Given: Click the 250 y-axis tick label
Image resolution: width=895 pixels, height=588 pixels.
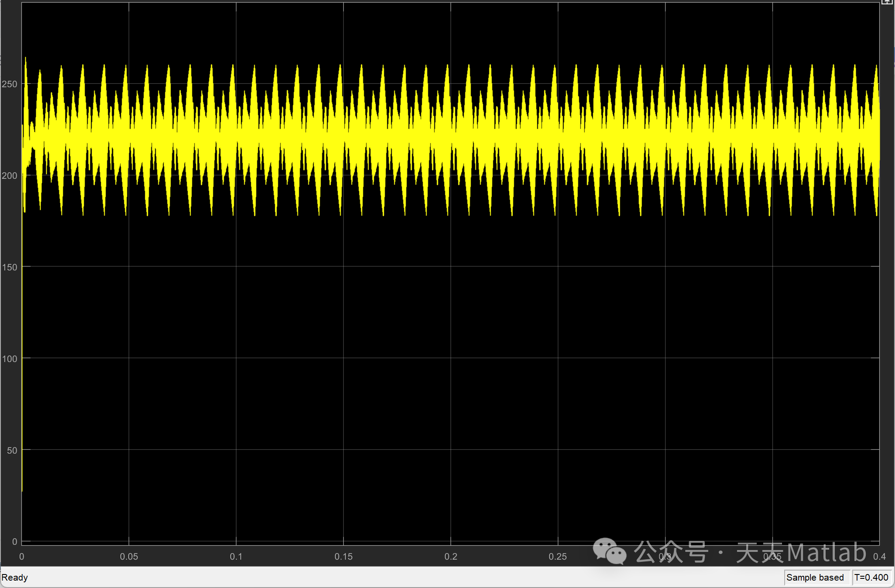Looking at the screenshot, I should pyautogui.click(x=10, y=84).
